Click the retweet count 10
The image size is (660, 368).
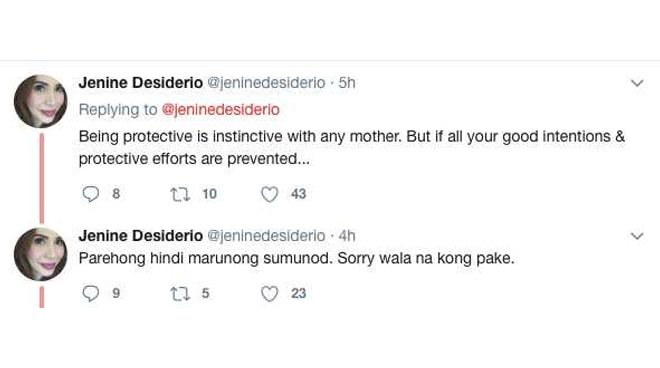pos(209,194)
